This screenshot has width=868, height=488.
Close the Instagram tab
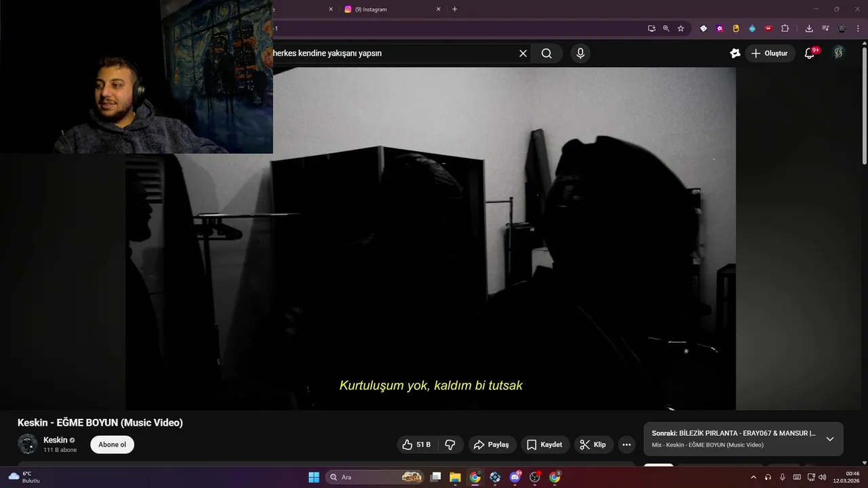click(x=438, y=9)
